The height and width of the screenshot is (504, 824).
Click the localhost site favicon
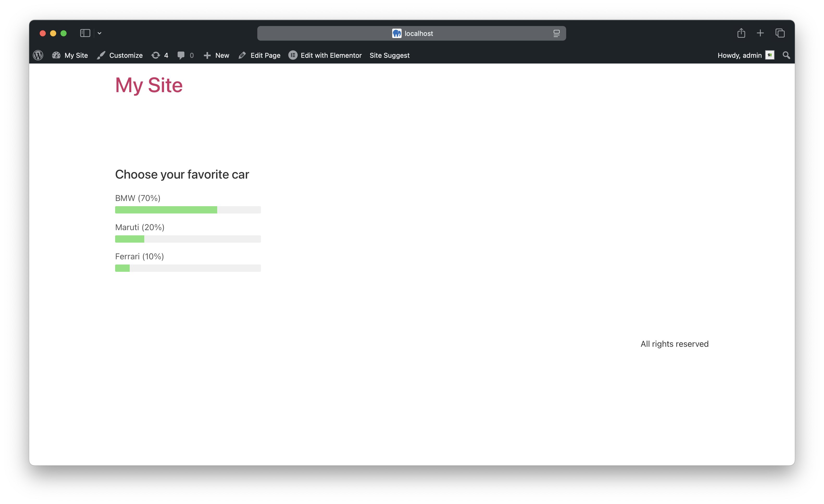pos(397,33)
